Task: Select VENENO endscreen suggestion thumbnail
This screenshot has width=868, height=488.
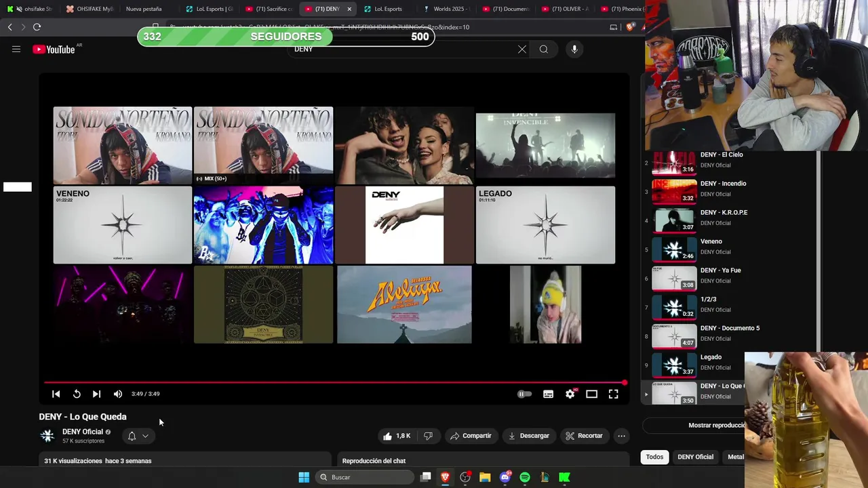Action: [x=123, y=225]
